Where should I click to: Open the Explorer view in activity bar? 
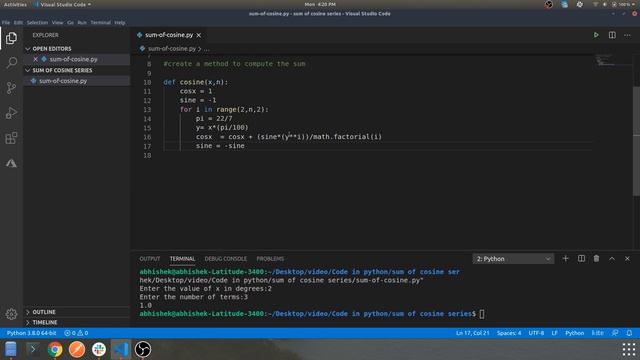11,38
